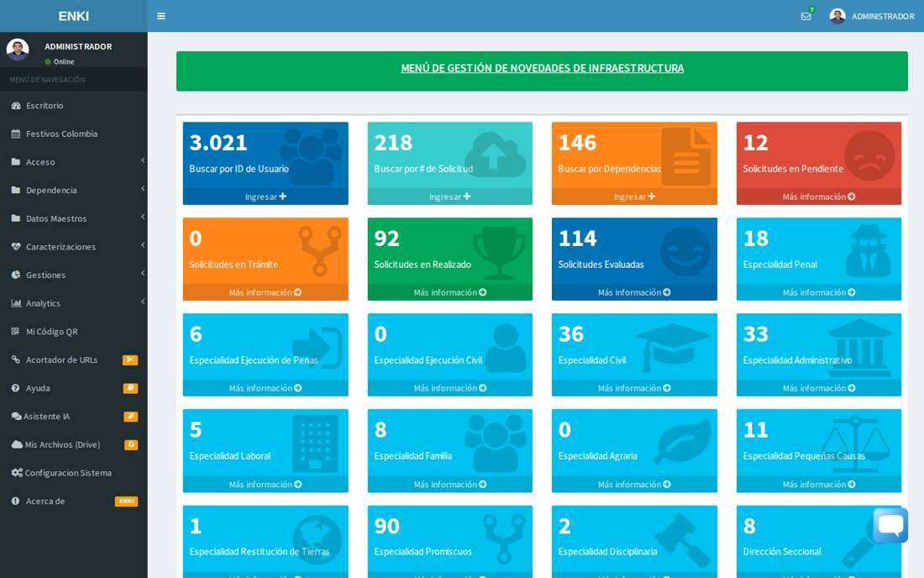Open Más información for Especialidad Ejecución Civil

click(449, 388)
